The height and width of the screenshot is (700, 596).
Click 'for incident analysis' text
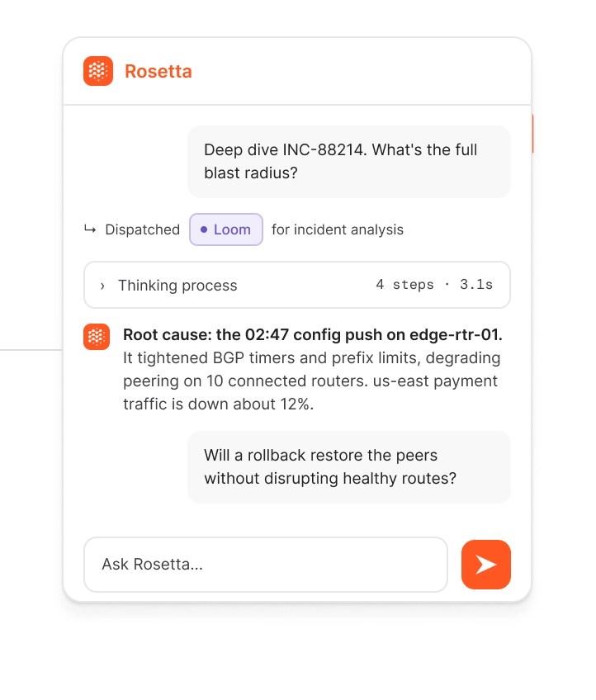click(338, 229)
